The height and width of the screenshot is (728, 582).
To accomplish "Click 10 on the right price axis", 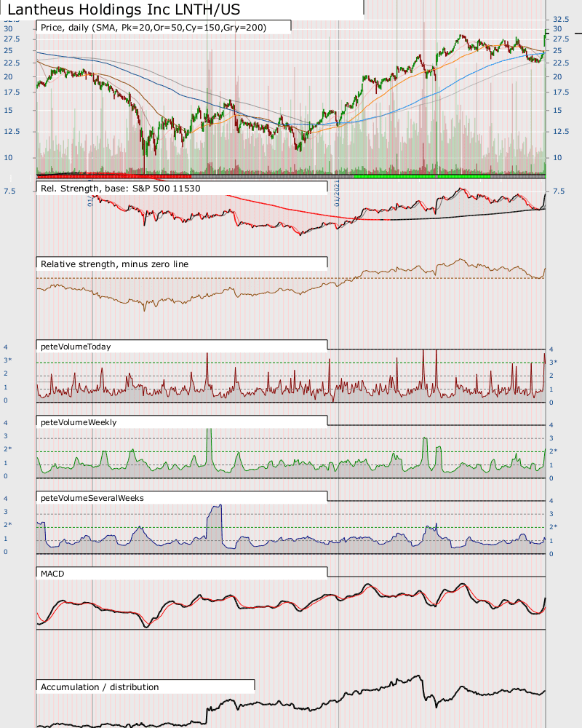I will 557,158.
